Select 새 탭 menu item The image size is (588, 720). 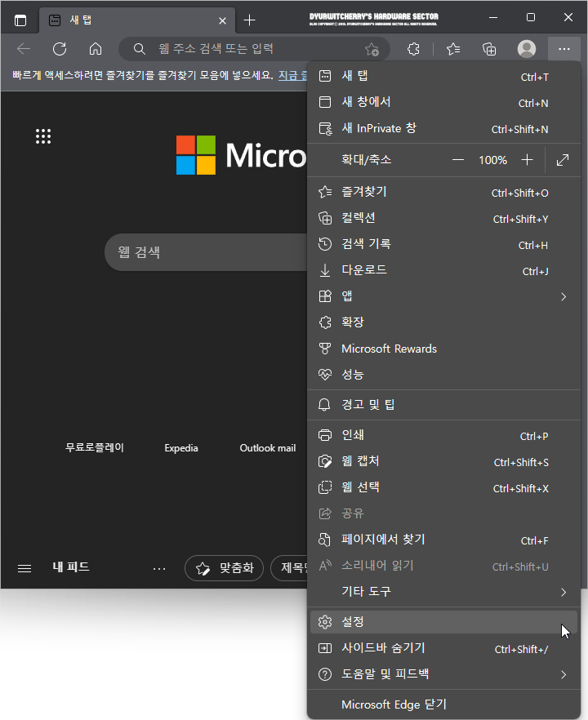coord(443,77)
